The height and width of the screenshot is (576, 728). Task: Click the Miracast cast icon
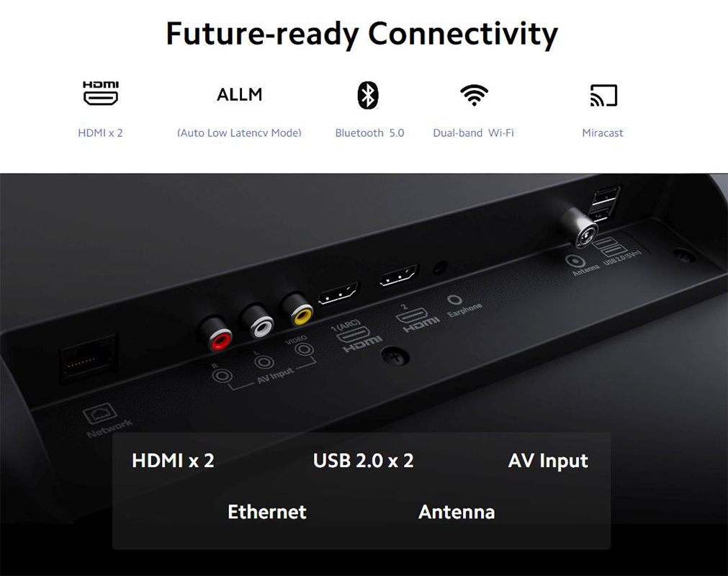coord(603,95)
